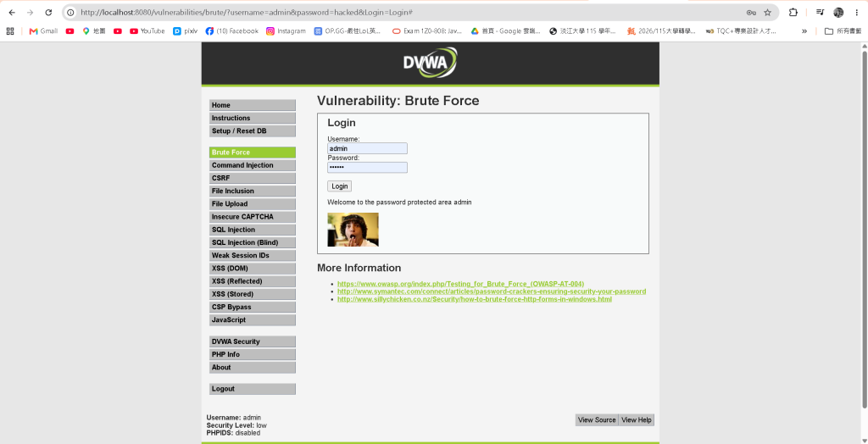Image resolution: width=868 pixels, height=444 pixels.
Task: Open the CSRF vulnerability page
Action: pos(253,178)
